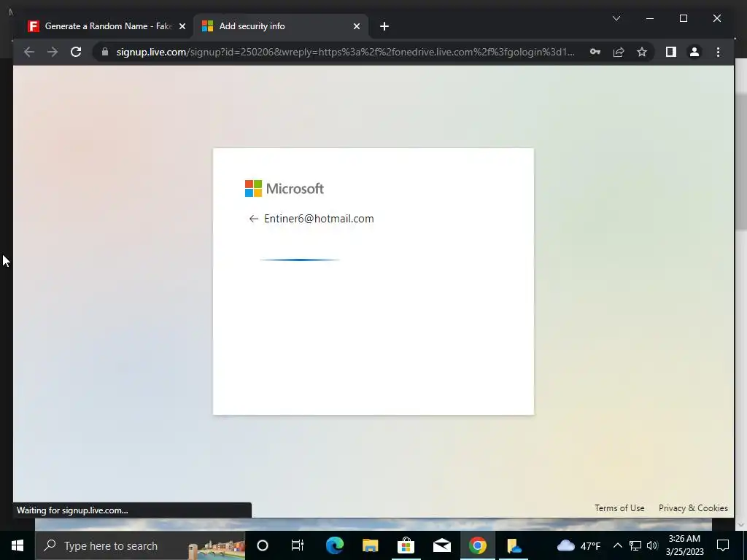Open the Windows Start menu
Image resolution: width=747 pixels, height=560 pixels.
coord(18,545)
